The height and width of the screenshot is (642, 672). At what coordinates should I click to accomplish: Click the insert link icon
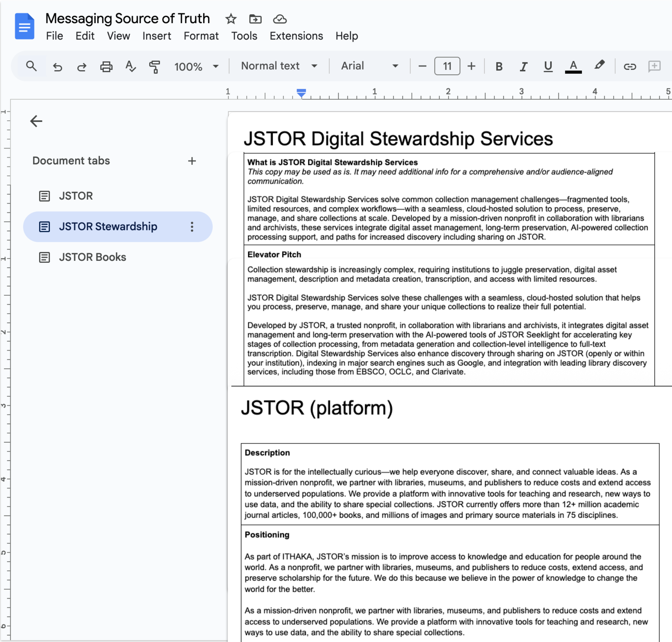pos(629,66)
